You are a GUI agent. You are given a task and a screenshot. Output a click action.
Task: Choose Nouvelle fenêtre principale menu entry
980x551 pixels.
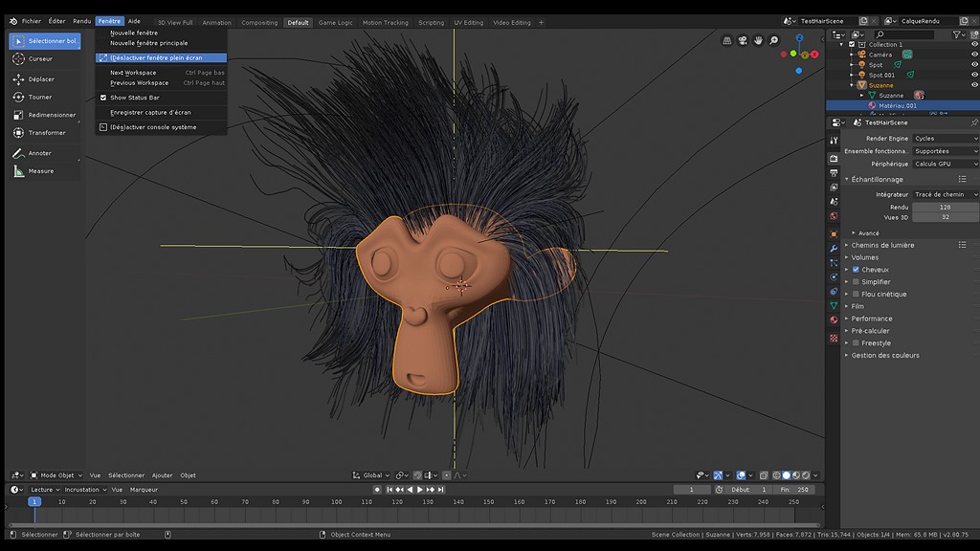(x=148, y=43)
